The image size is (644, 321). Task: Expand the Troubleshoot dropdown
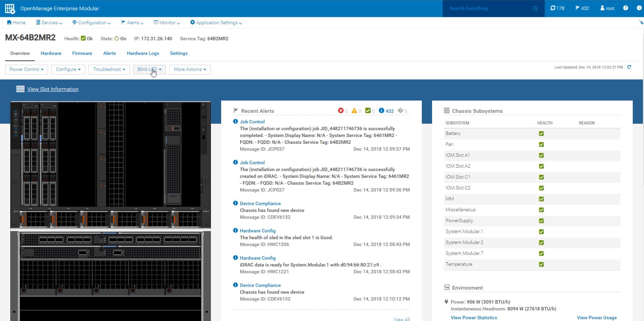[109, 69]
